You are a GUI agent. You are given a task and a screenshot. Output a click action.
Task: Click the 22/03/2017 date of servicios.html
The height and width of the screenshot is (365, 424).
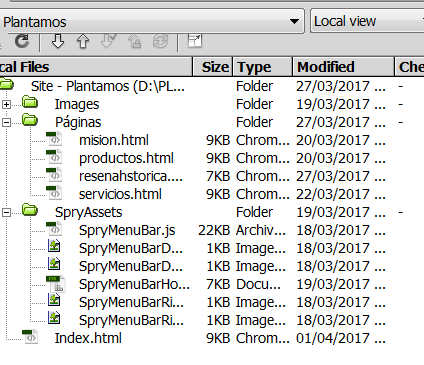pyautogui.click(x=341, y=194)
